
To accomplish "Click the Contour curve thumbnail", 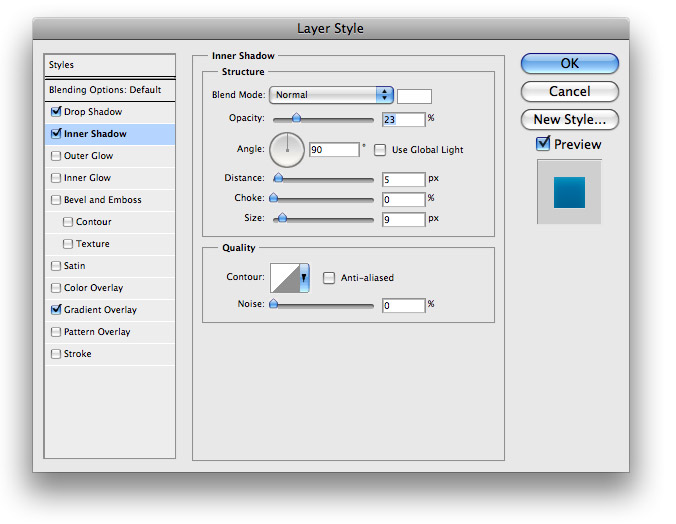I will click(x=285, y=278).
